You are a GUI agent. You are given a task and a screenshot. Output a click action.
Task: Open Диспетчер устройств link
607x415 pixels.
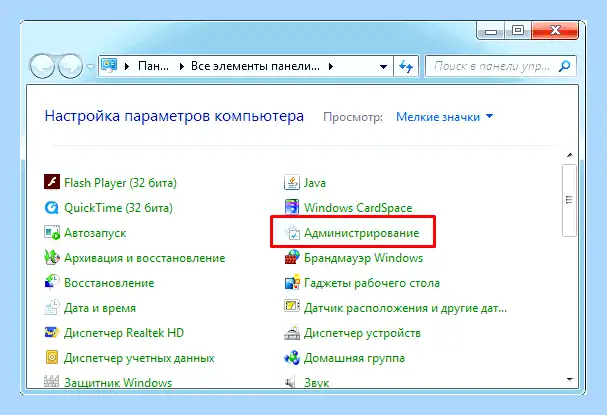(x=362, y=333)
